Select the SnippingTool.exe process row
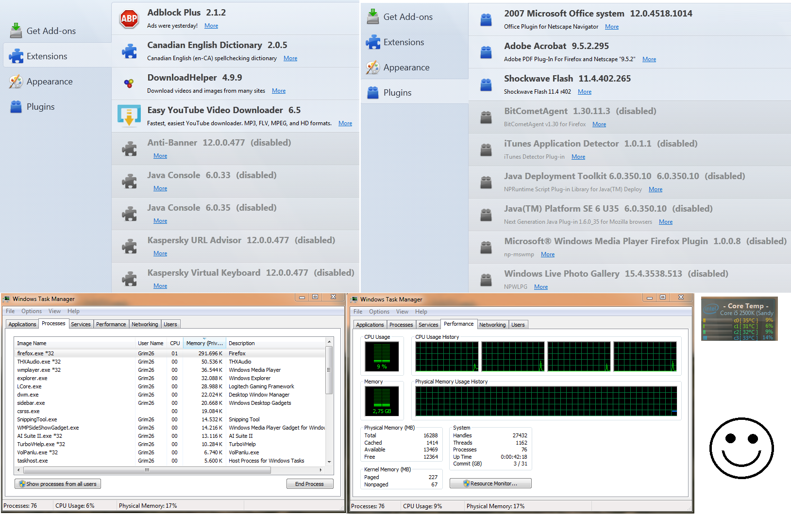Image resolution: width=791 pixels, height=532 pixels. pos(170,419)
